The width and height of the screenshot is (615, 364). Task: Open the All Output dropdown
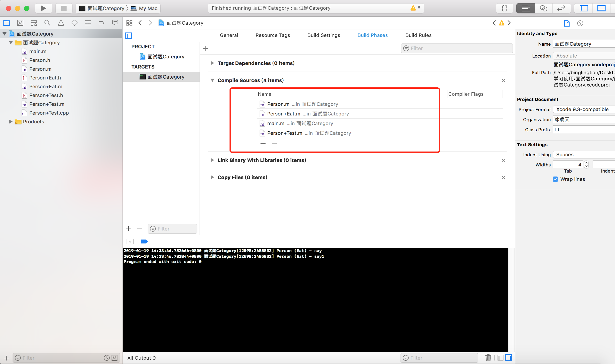(141, 358)
